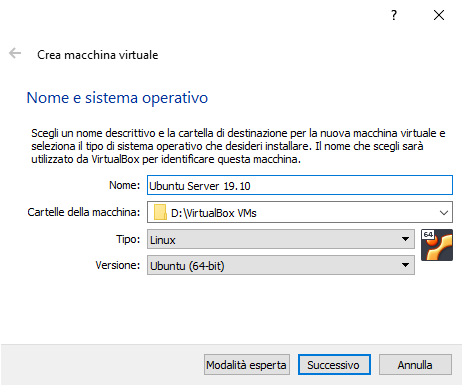Click the Versione label
The height and width of the screenshot is (386, 463).
(118, 265)
